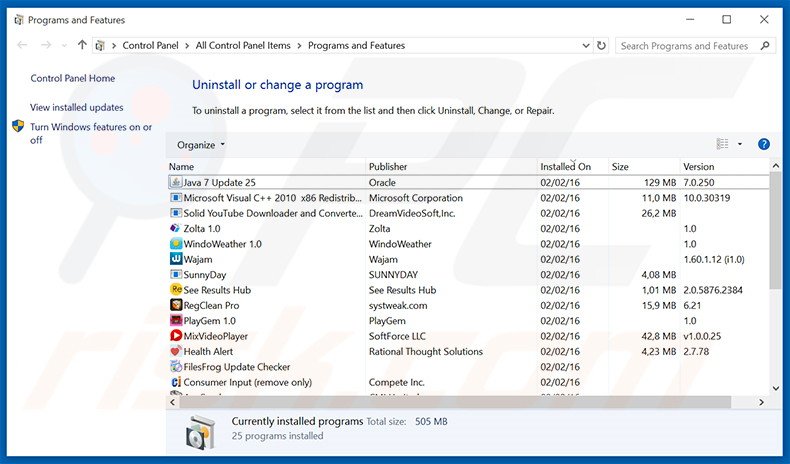Click the Control Panel icon in the address bar
The width and height of the screenshot is (790, 464).
(x=100, y=46)
